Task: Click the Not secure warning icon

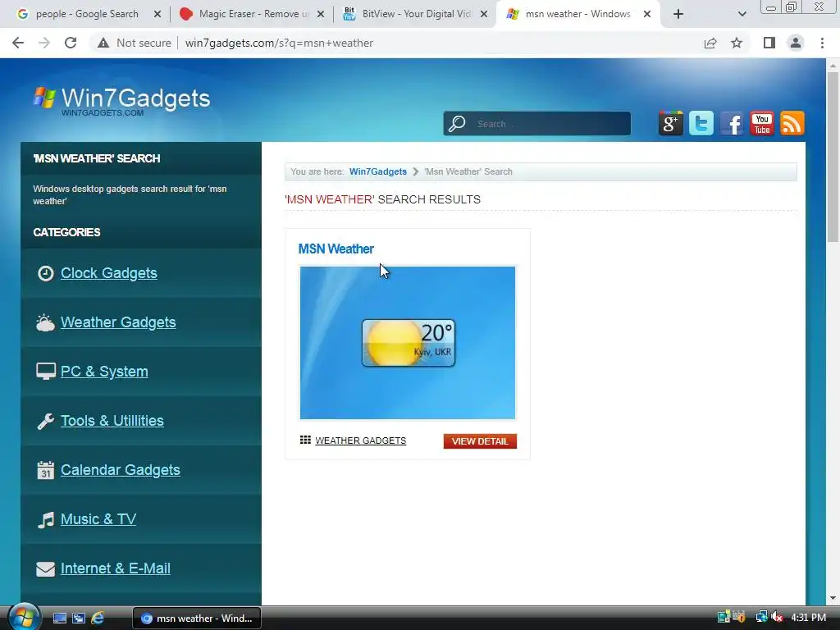Action: coord(103,43)
